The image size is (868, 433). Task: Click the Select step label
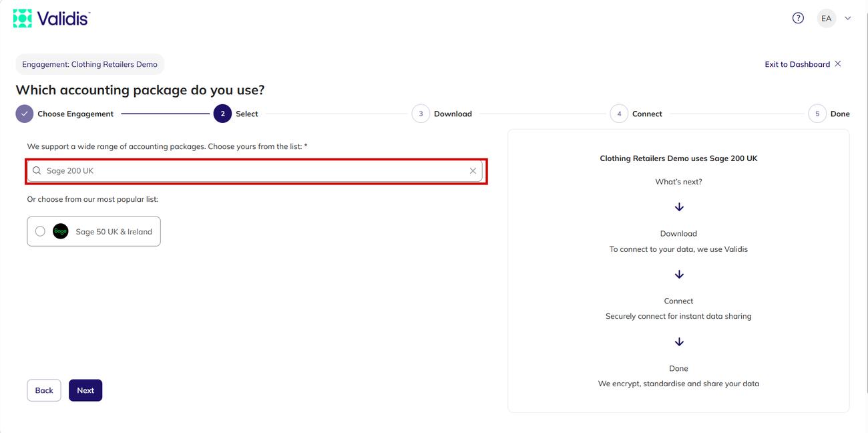247,114
